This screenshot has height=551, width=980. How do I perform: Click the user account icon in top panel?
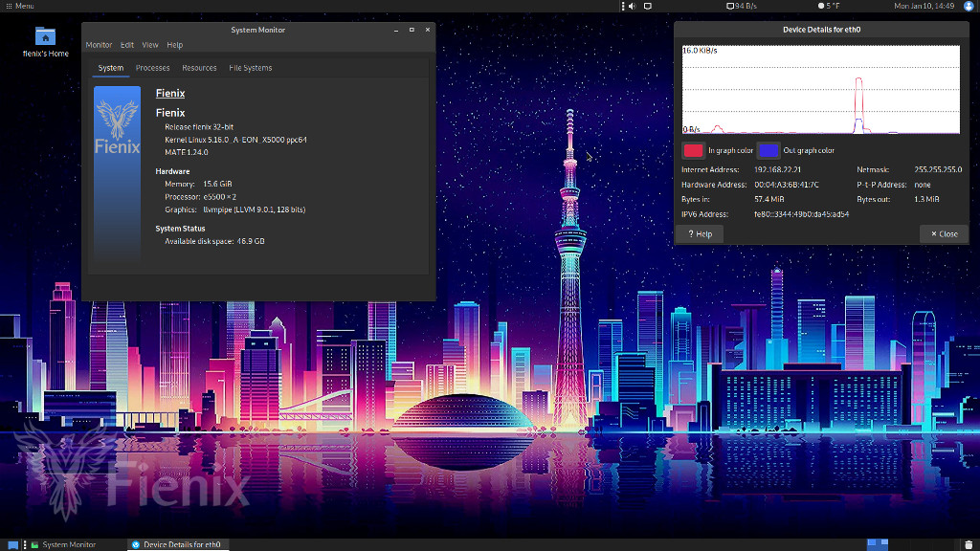[x=969, y=7]
